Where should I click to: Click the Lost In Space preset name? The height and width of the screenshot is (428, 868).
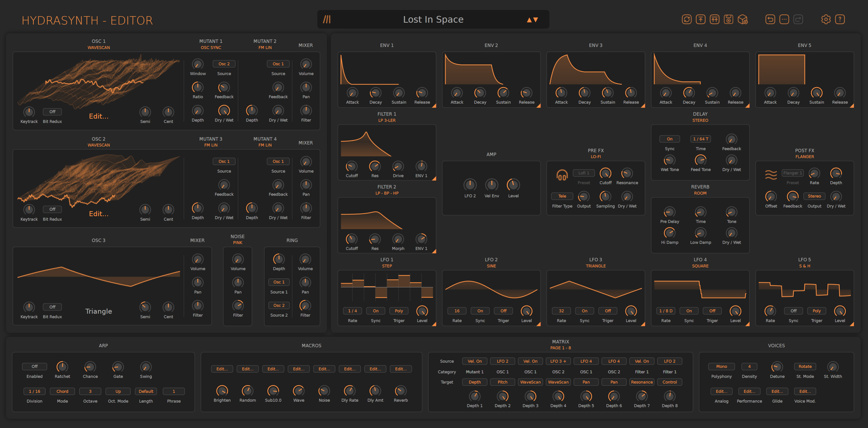click(433, 19)
